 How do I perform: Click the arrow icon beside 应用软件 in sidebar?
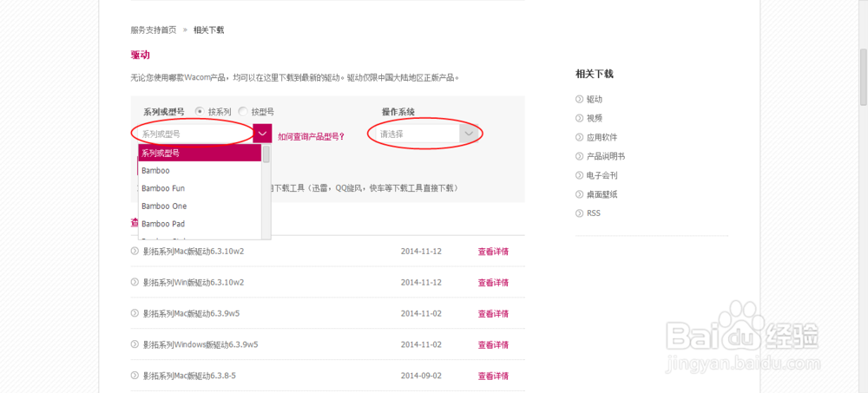point(579,137)
